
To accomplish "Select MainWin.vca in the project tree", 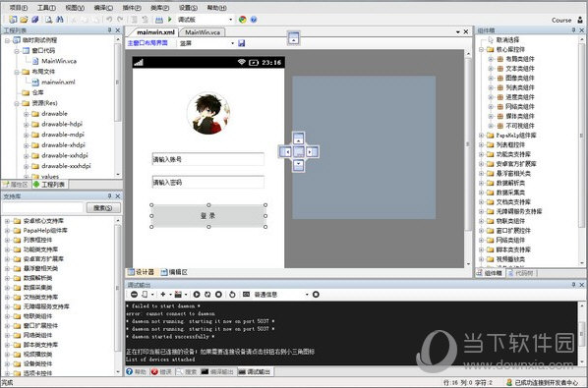I will pyautogui.click(x=59, y=61).
